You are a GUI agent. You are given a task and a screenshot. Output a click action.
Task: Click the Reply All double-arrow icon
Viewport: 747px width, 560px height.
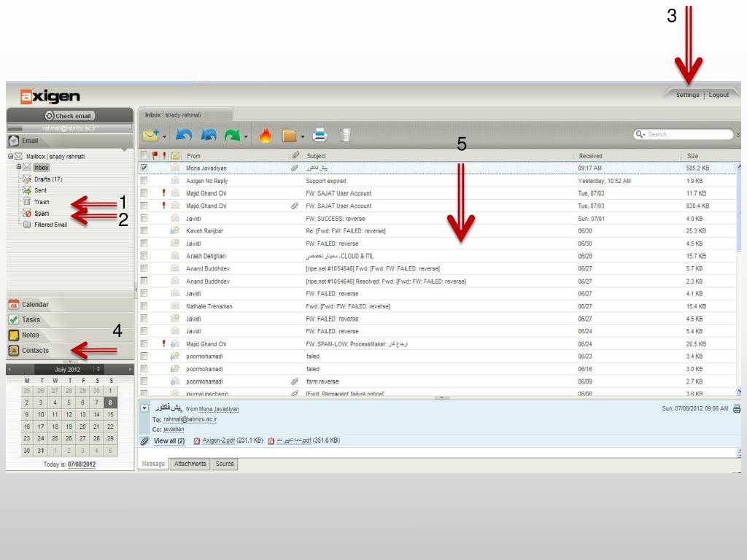[x=208, y=135]
